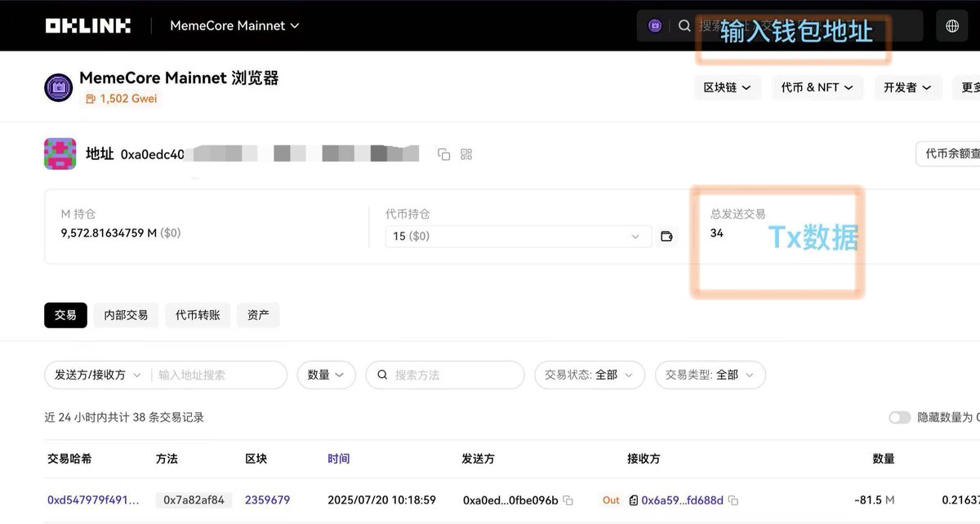This screenshot has width=980, height=524.
Task: Click the M 持仓 label
Action: tap(78, 214)
